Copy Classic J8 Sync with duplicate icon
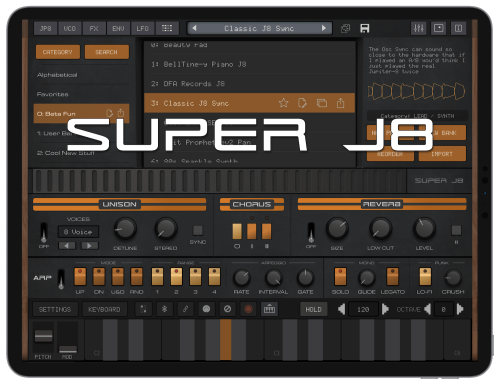This screenshot has height=385, width=500. [x=322, y=103]
